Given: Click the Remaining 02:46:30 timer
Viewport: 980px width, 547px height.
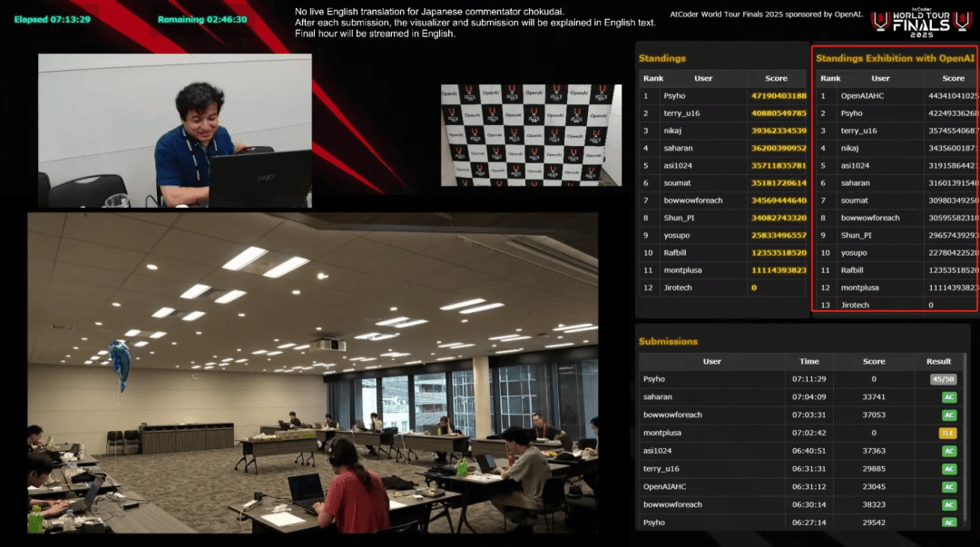Looking at the screenshot, I should 201,19.
